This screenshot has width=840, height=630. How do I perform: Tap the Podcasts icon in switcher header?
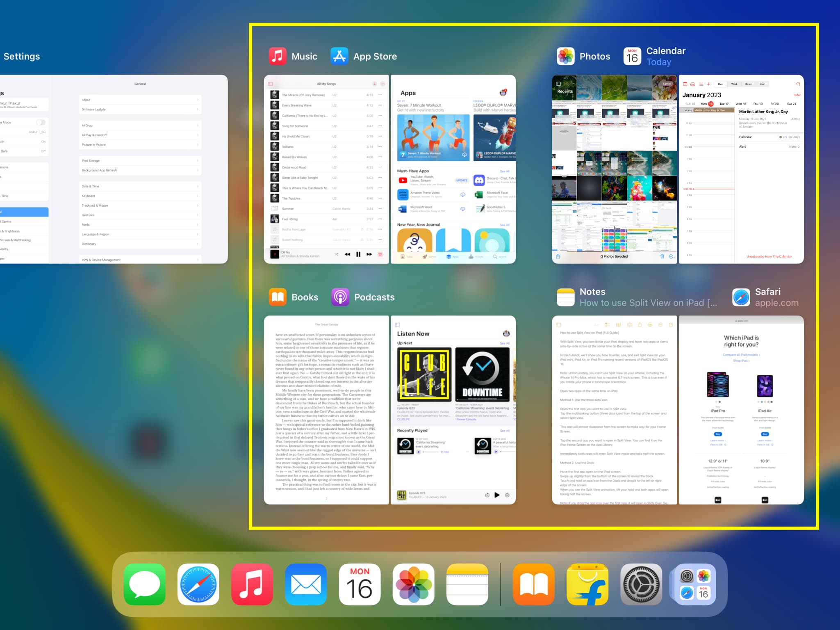[x=340, y=297]
